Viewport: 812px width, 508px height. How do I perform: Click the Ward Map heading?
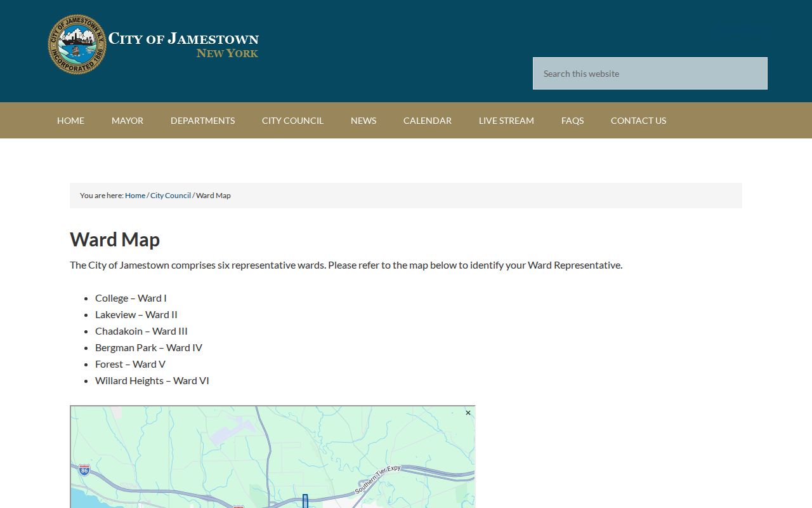point(115,239)
